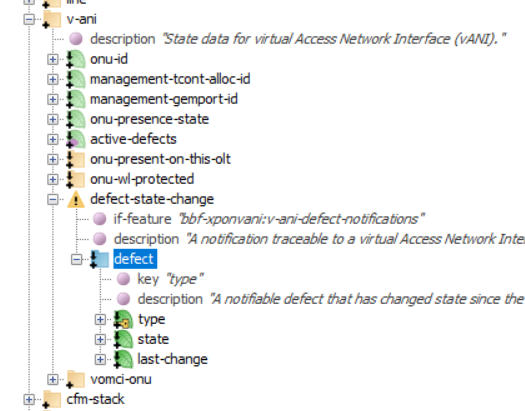Click the leaf-list icon next to active-defects
The image size is (525, 411).
pyautogui.click(x=76, y=139)
